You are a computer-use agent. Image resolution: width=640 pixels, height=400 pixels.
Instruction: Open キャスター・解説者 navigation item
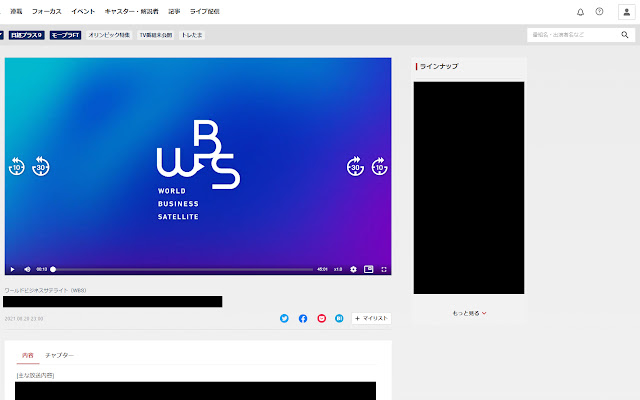[x=131, y=11]
